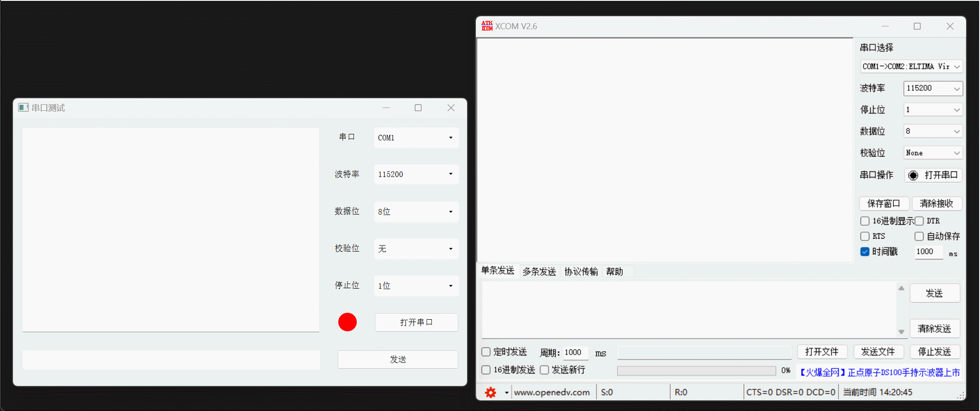Toggle the RTS checkbox

click(x=865, y=236)
